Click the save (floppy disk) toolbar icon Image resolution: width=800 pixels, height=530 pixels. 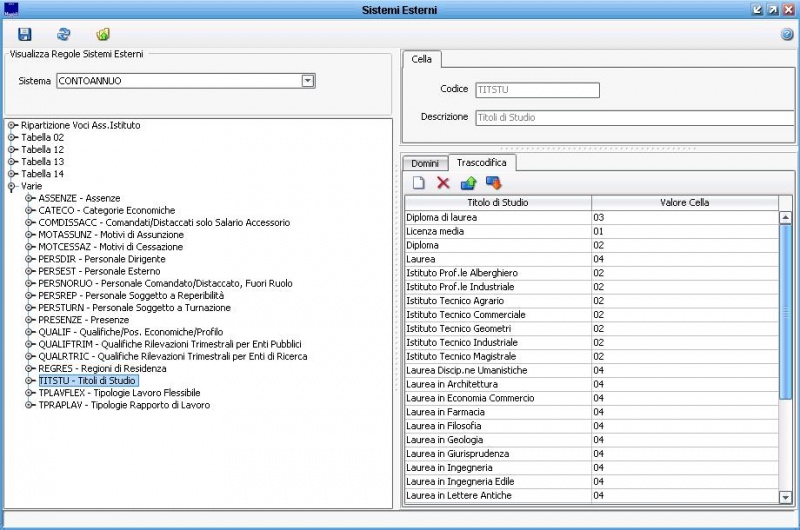[x=25, y=34]
